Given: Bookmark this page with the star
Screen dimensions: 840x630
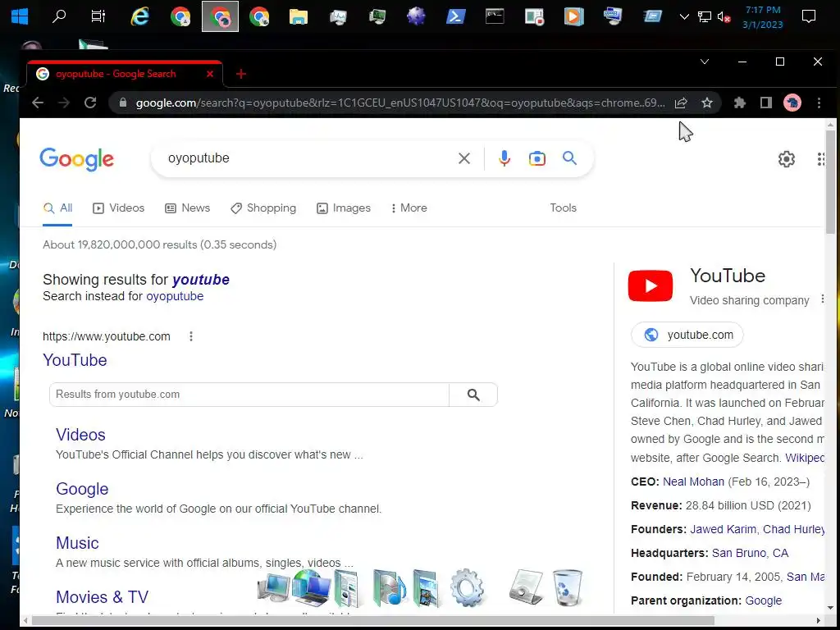Looking at the screenshot, I should pos(707,103).
